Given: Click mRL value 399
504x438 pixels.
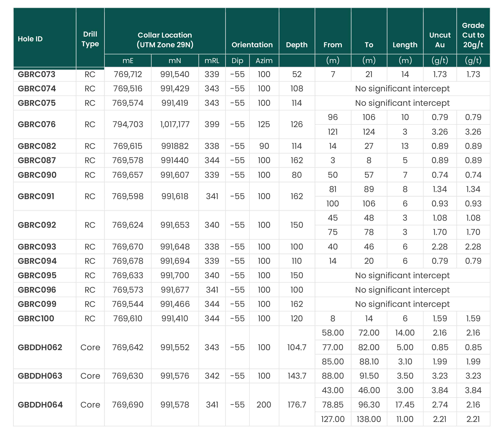Looking at the screenshot, I should [212, 124].
